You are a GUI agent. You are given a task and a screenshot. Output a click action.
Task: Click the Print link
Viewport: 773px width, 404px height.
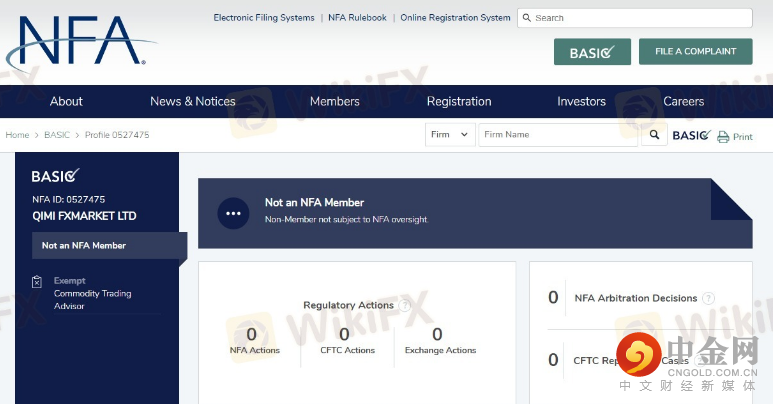pos(742,137)
